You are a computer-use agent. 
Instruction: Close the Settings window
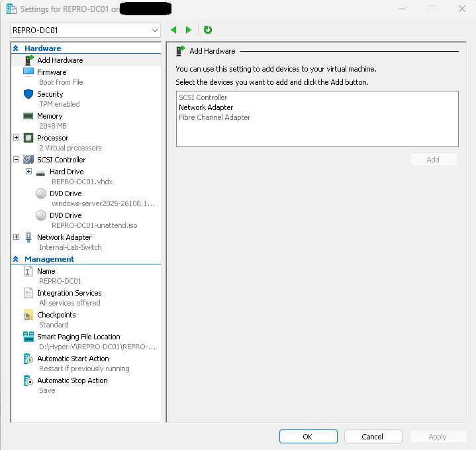pos(462,9)
